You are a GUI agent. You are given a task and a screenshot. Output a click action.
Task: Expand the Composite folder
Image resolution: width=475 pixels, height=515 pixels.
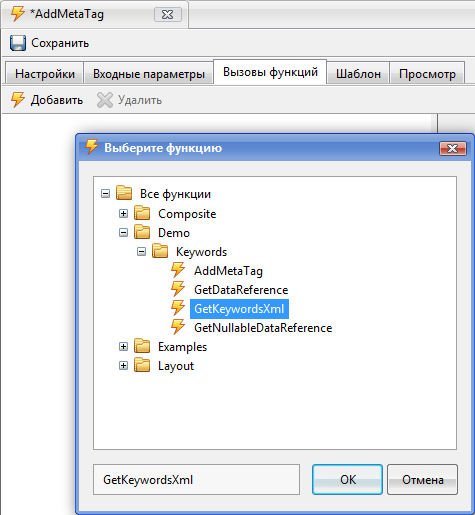(123, 213)
